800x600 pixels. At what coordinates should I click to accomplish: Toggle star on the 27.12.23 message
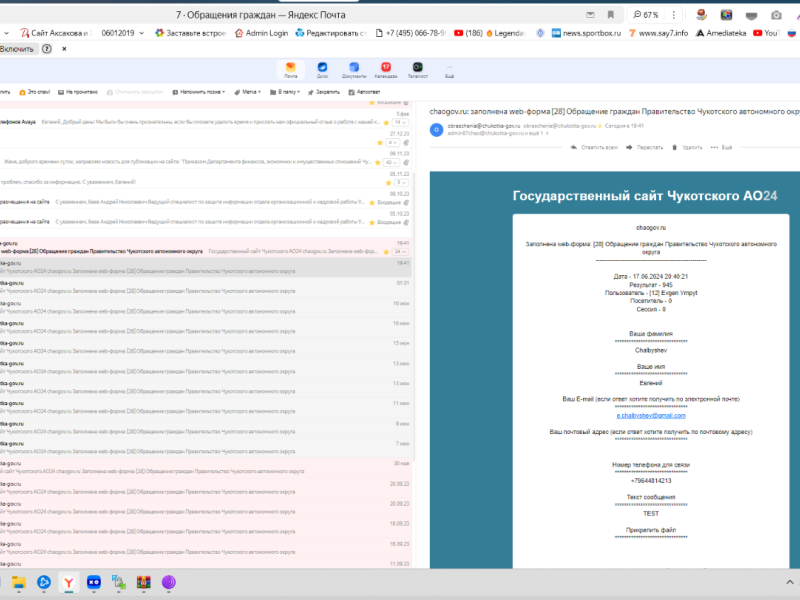(x=379, y=142)
